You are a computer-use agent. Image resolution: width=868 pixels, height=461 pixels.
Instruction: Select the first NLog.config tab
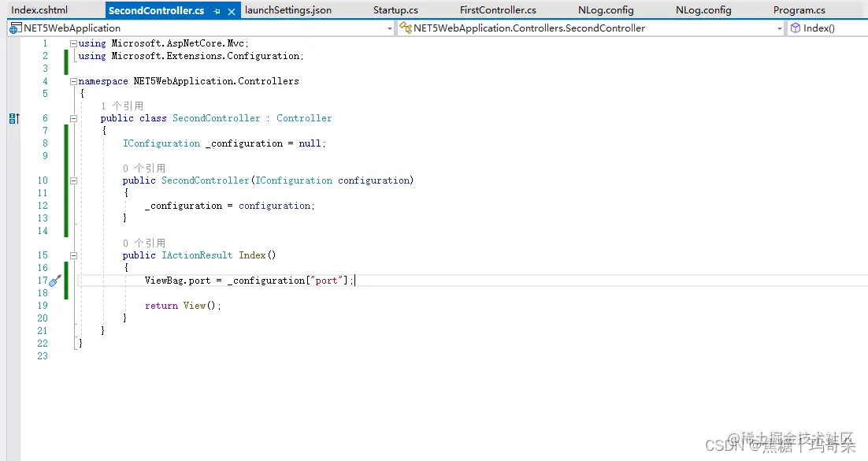[x=606, y=10]
